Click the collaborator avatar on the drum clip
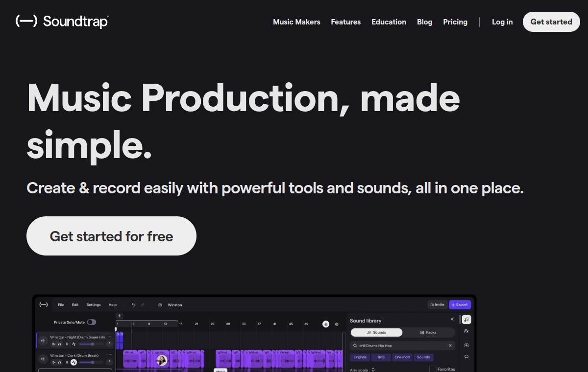The height and width of the screenshot is (372, 588). click(162, 361)
